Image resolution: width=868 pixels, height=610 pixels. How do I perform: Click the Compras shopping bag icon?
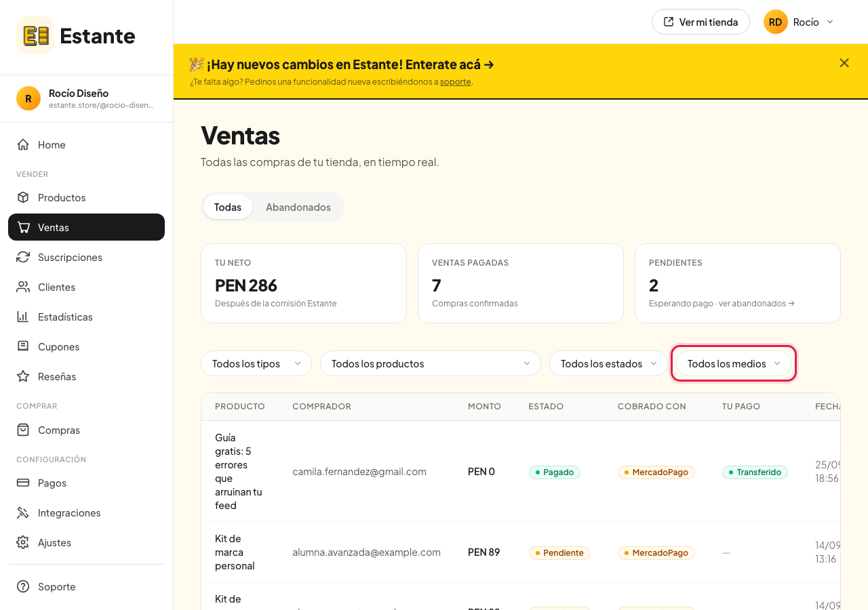click(23, 430)
